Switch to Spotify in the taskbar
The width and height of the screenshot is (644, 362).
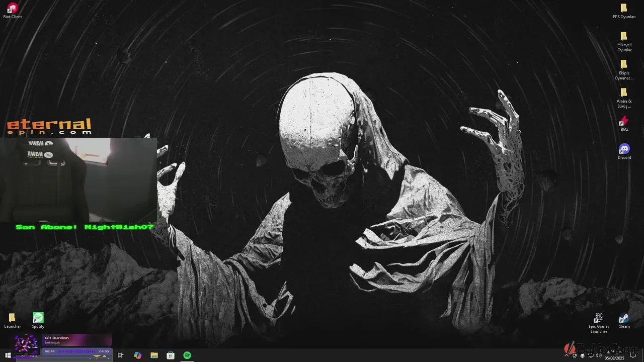(187, 355)
